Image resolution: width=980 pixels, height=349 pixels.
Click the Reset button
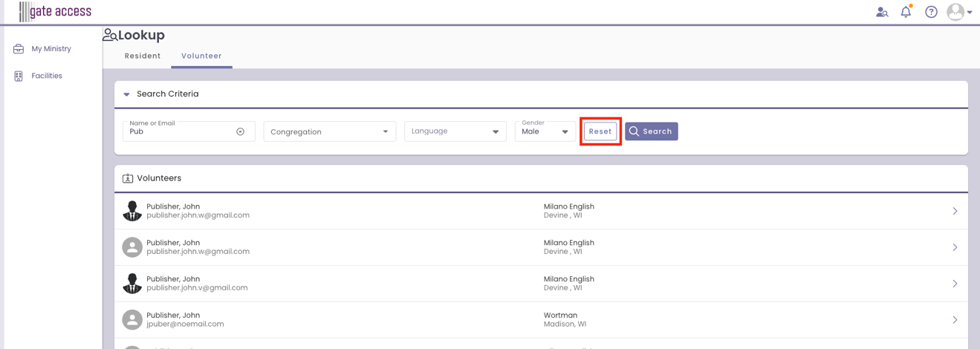[600, 131]
